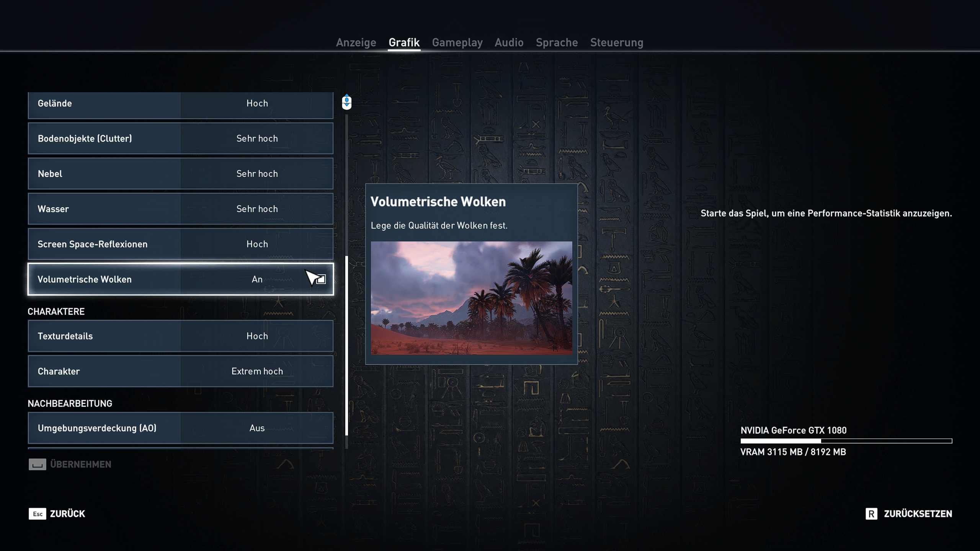Change Screen Space-Reflexionen quality

coord(257,244)
